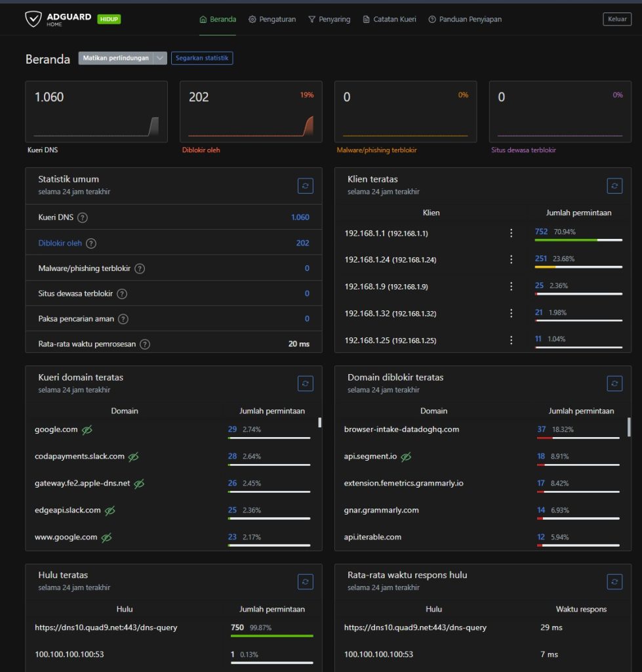Image resolution: width=642 pixels, height=672 pixels.
Task: Toggle tracker icon next to www.google.com
Action: [107, 537]
